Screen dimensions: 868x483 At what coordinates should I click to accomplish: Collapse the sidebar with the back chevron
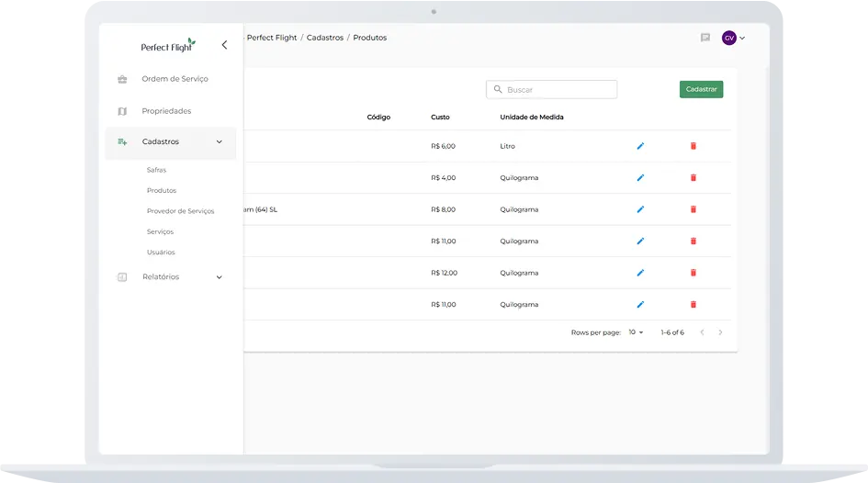pos(224,45)
